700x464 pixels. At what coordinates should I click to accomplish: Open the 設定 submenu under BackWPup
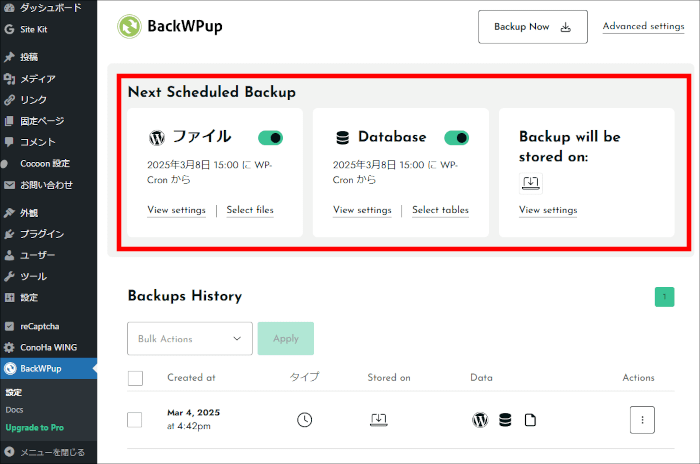[14, 393]
